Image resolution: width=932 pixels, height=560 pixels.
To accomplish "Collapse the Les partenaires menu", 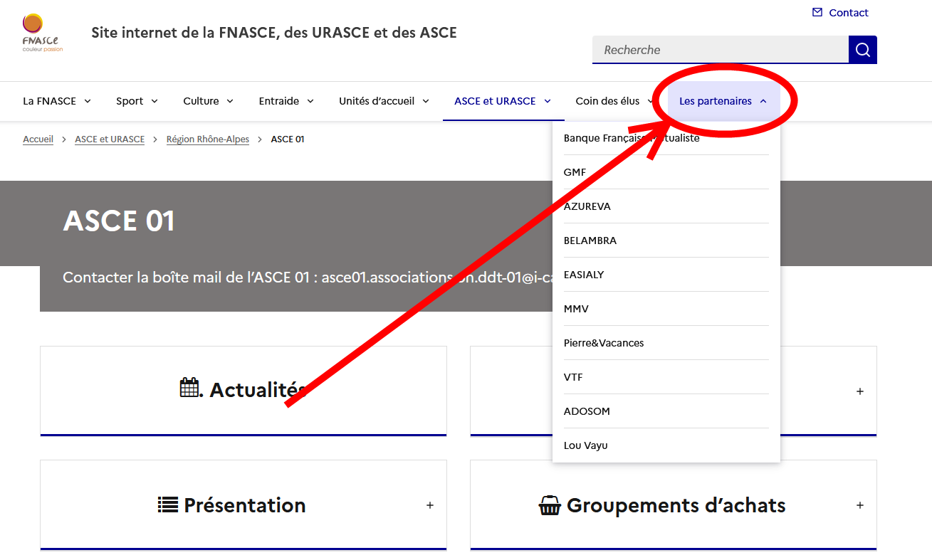I will 723,101.
